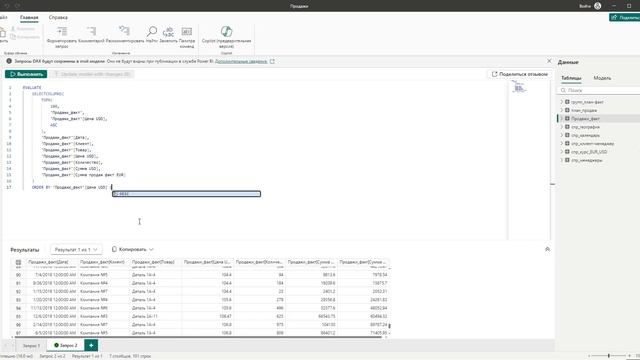This screenshot has height=360, width=640.
Task: Expand the спр_клиент-менеджер table
Action: pyautogui.click(x=562, y=144)
